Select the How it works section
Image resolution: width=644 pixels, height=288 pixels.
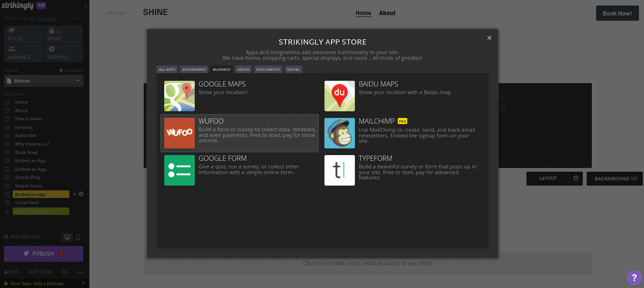(x=28, y=119)
